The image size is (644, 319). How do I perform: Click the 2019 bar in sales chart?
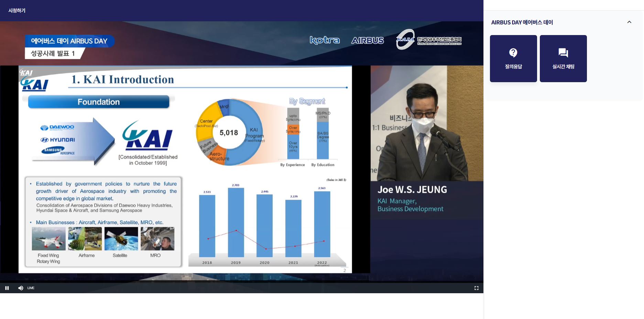pos(236,222)
